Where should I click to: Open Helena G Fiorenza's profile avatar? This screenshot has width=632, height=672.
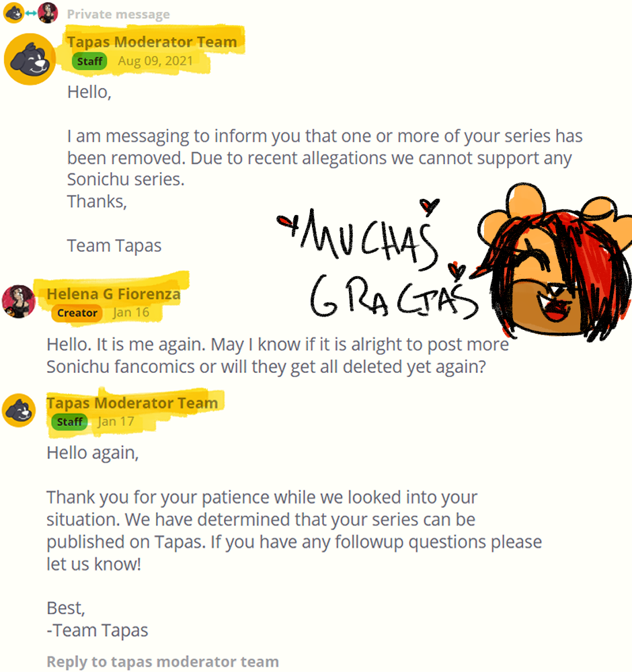tap(19, 301)
